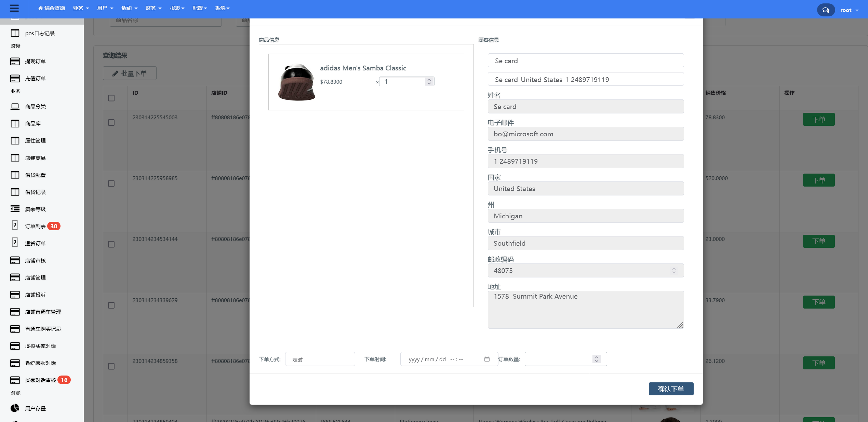Open 店铺管理 from the sidebar
Viewport: 868px width, 422px height.
36,277
